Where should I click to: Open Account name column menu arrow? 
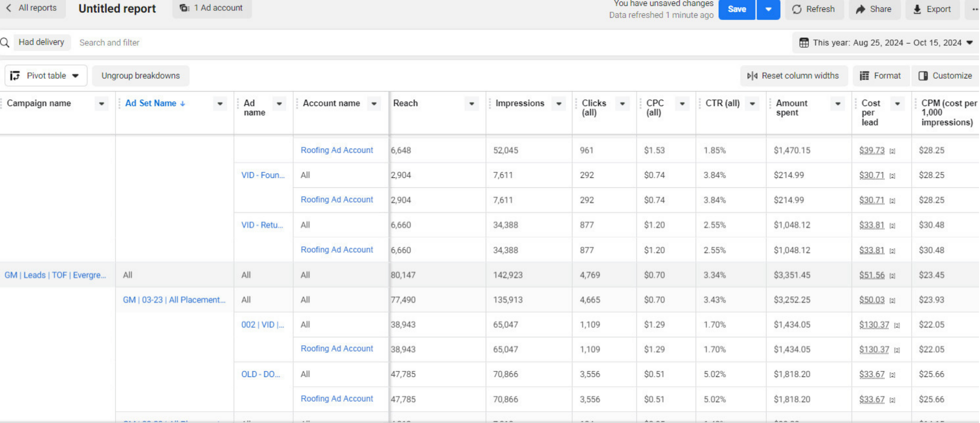[x=374, y=103]
